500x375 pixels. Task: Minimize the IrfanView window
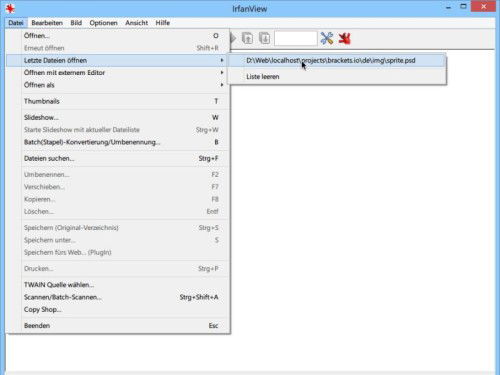[x=449, y=7]
